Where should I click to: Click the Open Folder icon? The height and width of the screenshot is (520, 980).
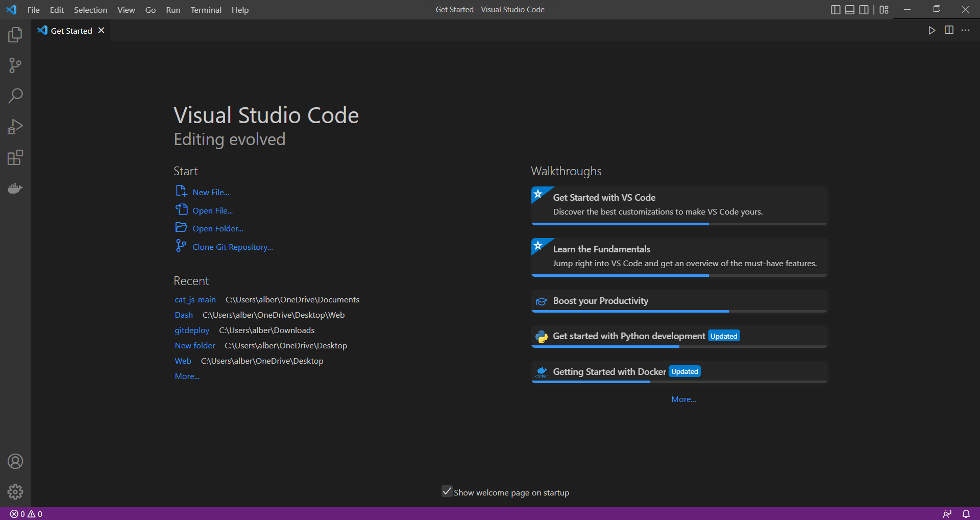181,227
